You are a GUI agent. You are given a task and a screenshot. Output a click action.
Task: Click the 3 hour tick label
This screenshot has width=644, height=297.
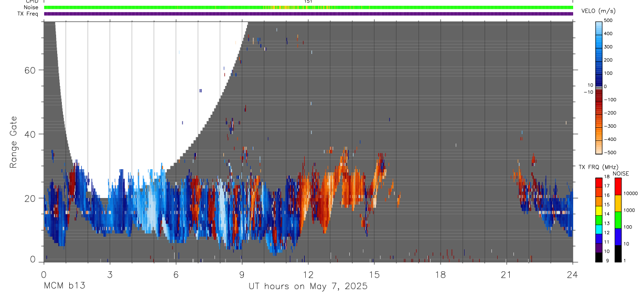(110, 274)
